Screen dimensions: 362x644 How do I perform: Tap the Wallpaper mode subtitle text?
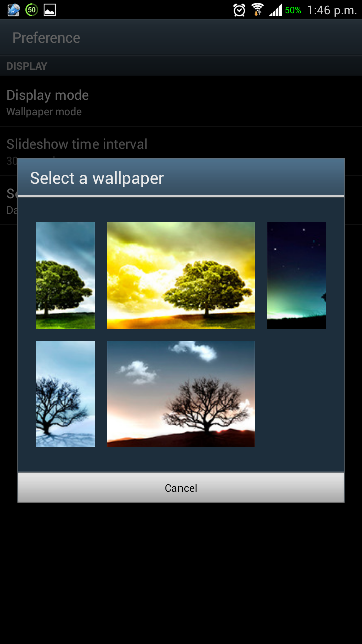[44, 112]
